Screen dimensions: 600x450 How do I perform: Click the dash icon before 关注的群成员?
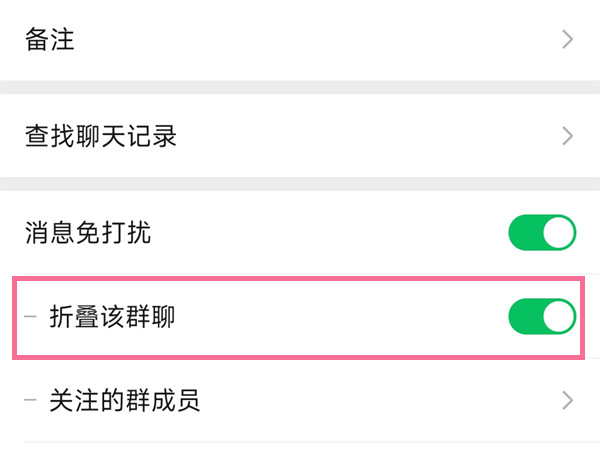click(x=32, y=401)
